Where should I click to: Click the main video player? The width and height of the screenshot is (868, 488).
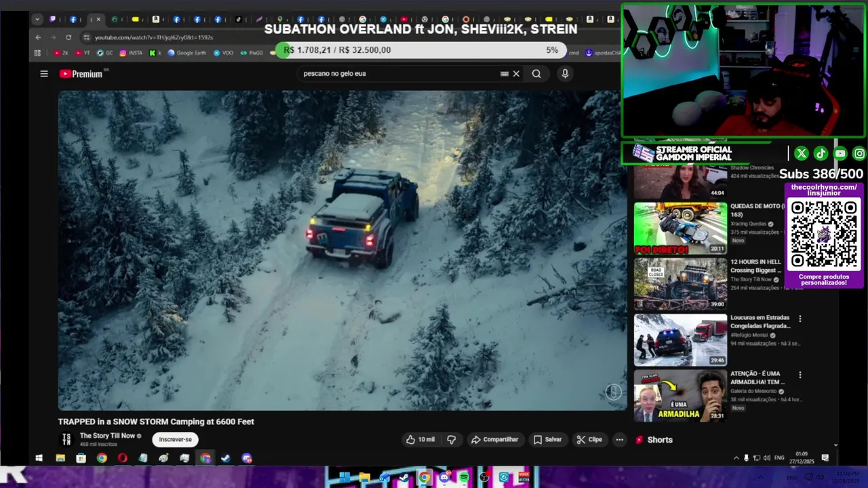point(342,250)
